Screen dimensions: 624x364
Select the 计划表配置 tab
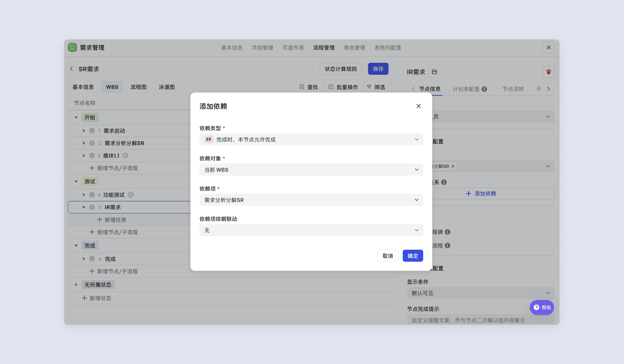466,89
